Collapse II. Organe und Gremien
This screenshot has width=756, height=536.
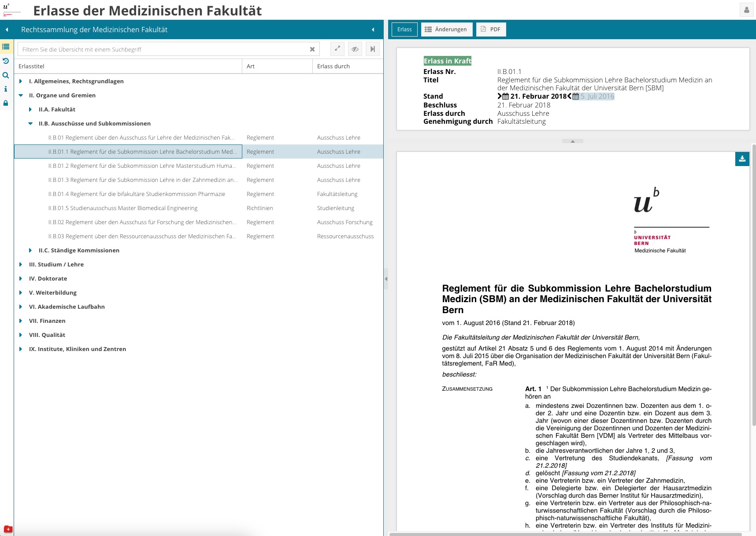(21, 96)
